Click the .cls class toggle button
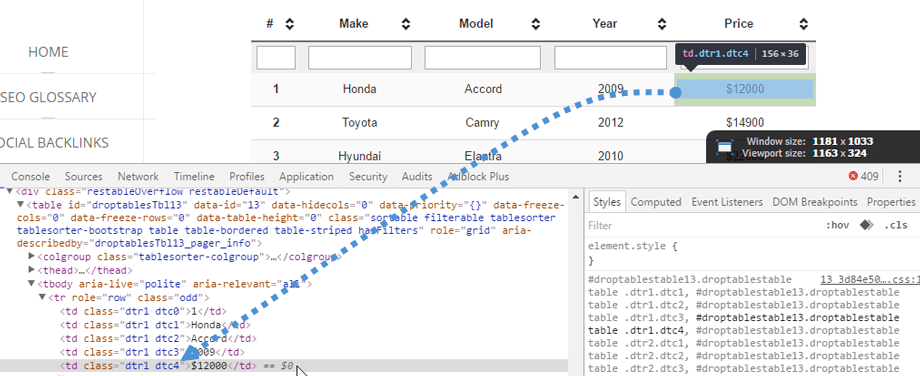The image size is (920, 376). (x=896, y=225)
